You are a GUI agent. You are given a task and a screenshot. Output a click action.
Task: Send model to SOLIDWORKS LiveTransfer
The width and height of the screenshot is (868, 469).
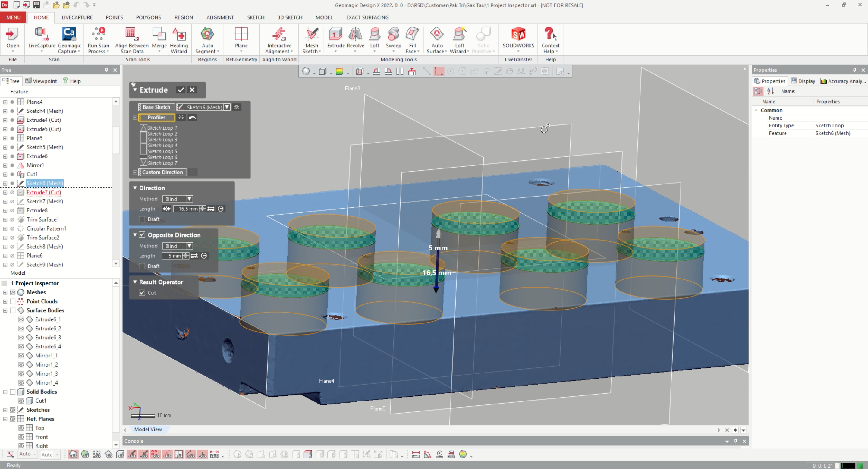[x=518, y=40]
